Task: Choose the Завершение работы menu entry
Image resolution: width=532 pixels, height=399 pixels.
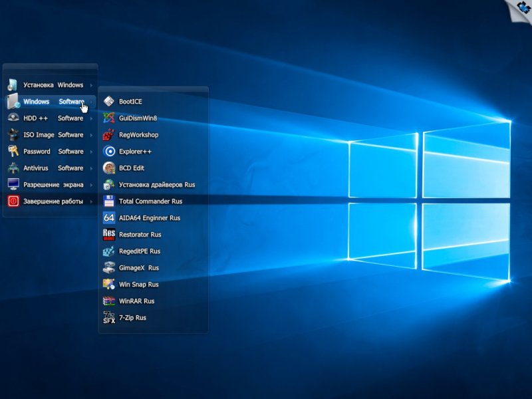Action: click(x=51, y=201)
